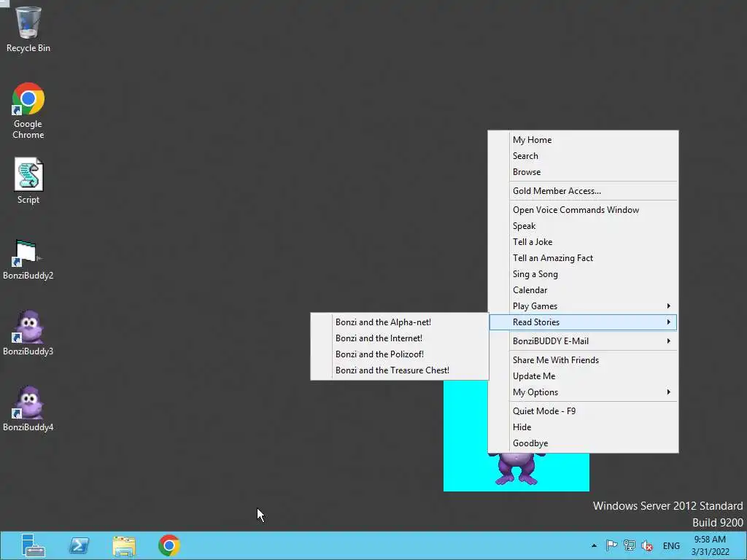Choose Open Voice Commands Window

point(583,210)
